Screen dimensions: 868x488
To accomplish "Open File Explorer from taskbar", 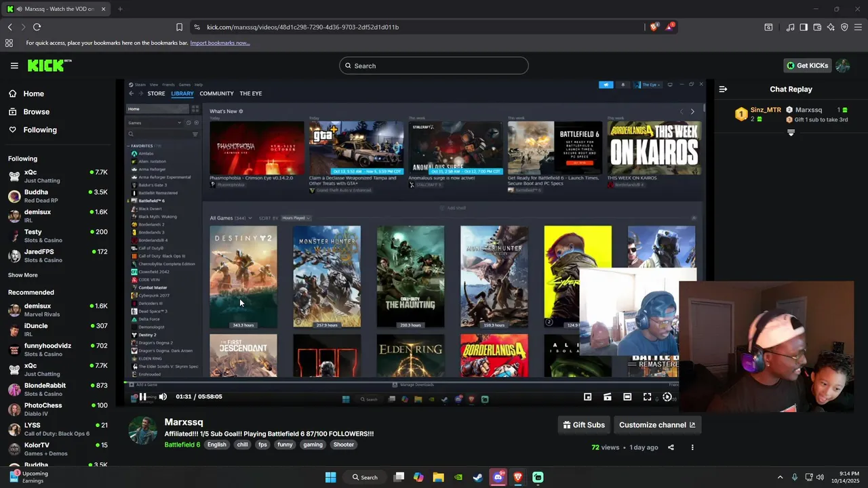I will [x=439, y=477].
